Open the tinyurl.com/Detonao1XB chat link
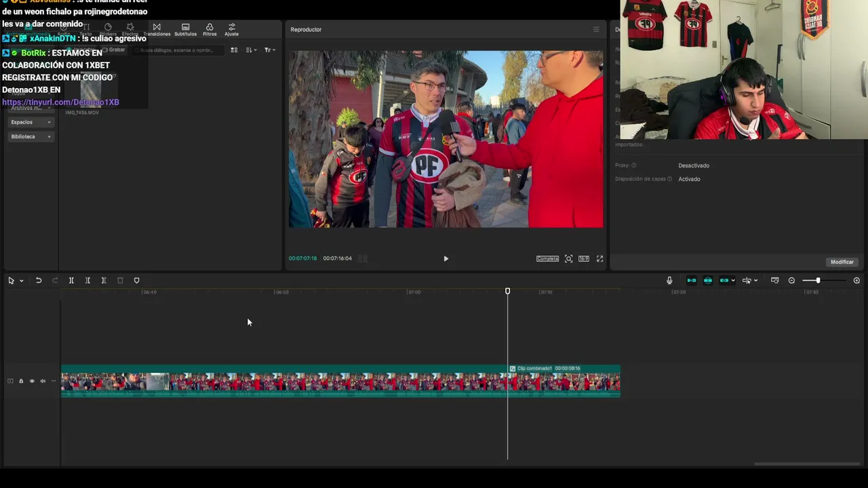 pos(60,102)
